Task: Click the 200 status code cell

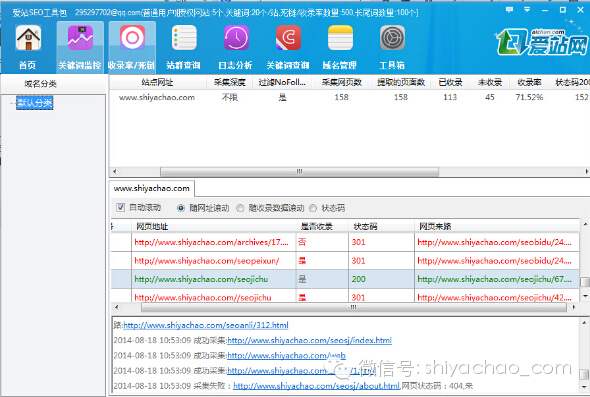Action: (382, 279)
